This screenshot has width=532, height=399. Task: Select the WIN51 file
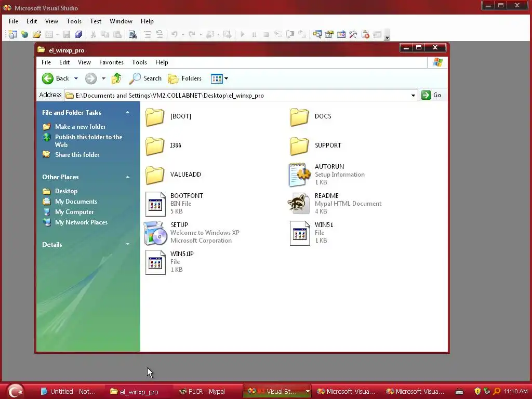click(x=312, y=233)
